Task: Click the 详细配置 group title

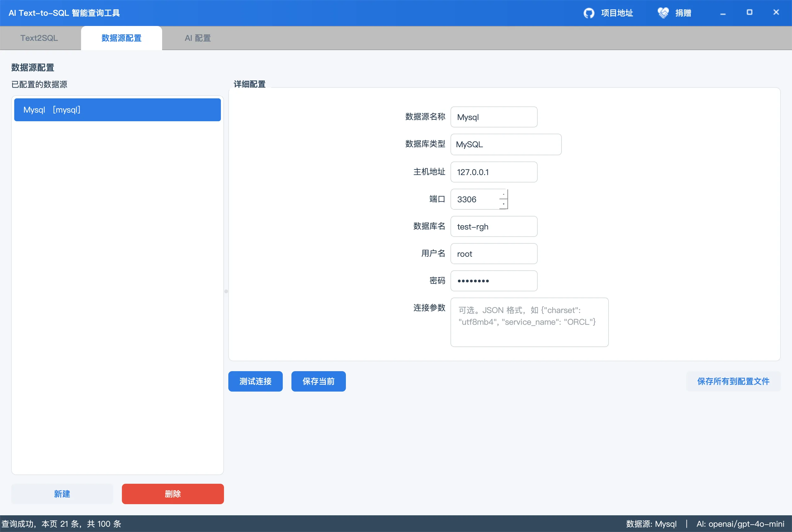Action: tap(249, 84)
